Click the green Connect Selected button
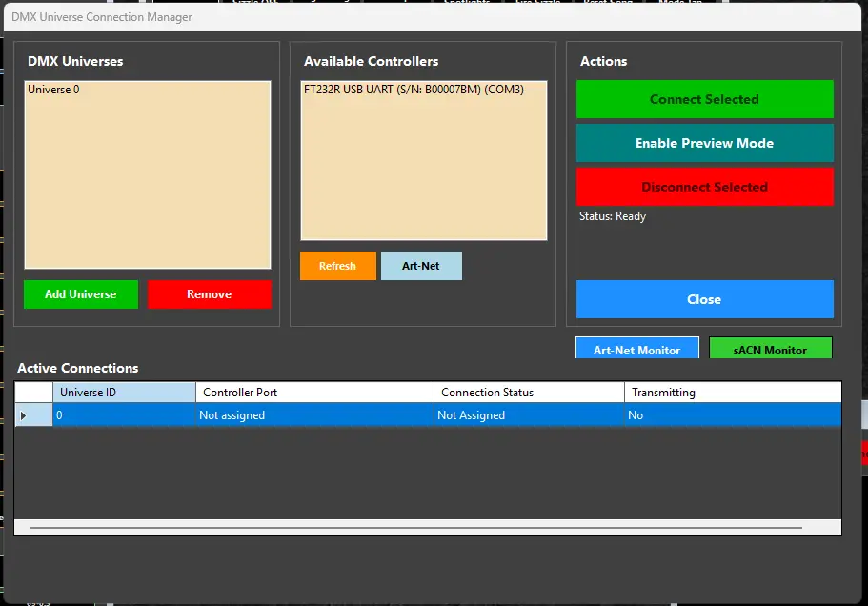 (x=704, y=99)
